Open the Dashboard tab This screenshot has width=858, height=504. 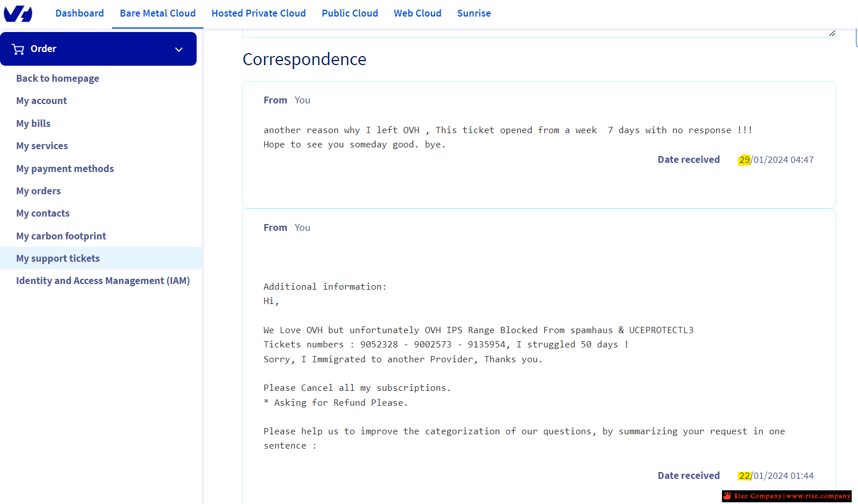pos(79,13)
